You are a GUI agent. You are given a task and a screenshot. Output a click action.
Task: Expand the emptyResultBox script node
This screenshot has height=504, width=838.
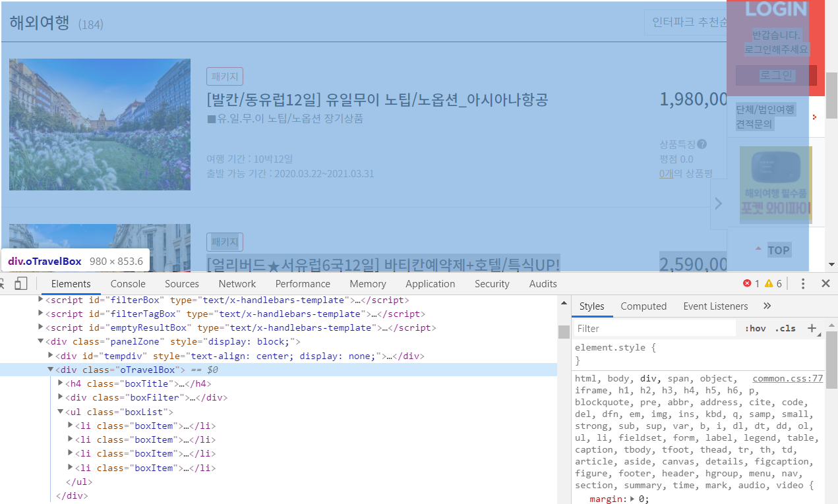click(41, 327)
